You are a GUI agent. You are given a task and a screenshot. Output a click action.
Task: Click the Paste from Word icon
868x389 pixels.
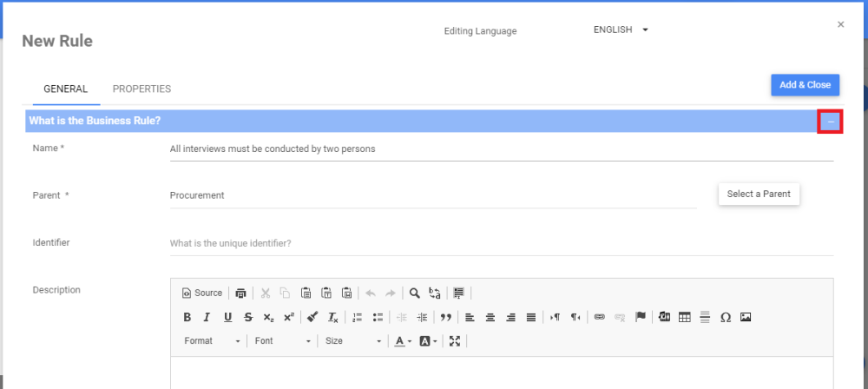coord(347,293)
